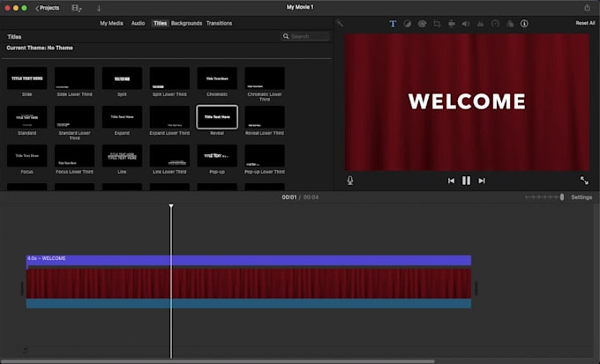Click the share export icon
The width and height of the screenshot is (600, 364).
click(587, 7)
